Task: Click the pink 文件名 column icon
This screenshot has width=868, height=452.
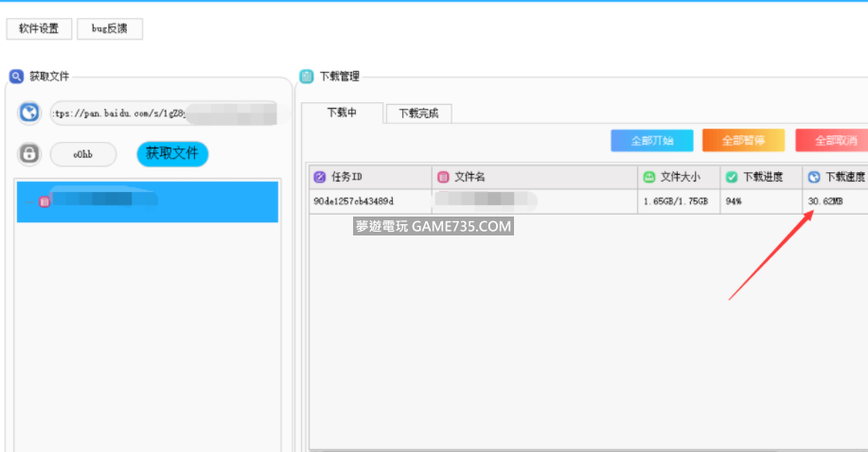Action: click(x=443, y=177)
